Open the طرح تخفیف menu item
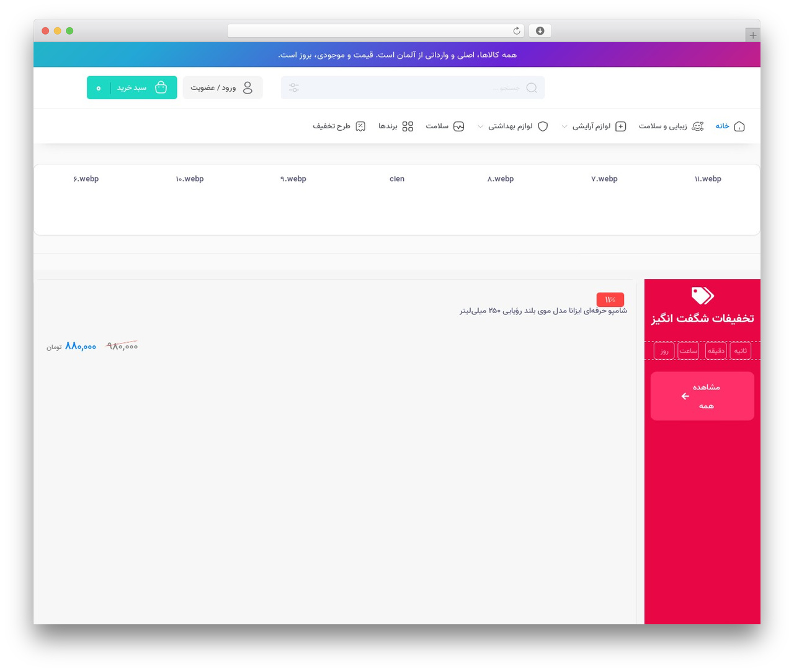794x672 pixels. [x=339, y=126]
